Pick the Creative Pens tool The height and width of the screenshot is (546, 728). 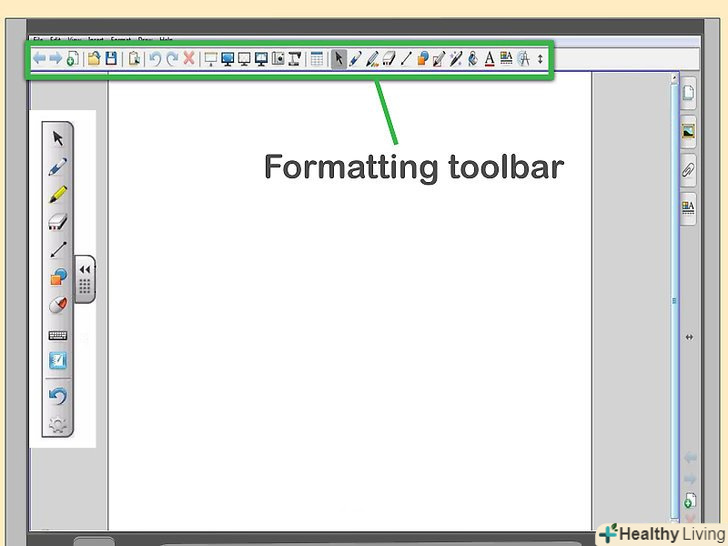(372, 59)
